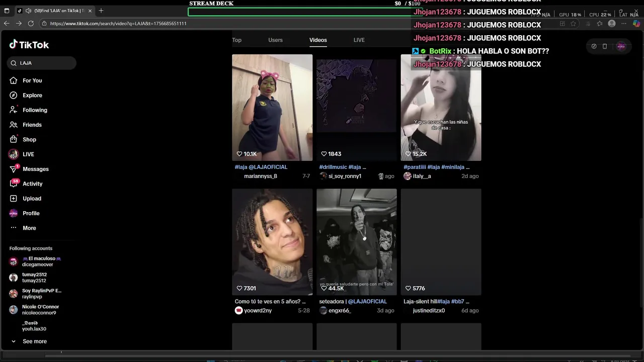Click the TikTok logo

pos(29,45)
